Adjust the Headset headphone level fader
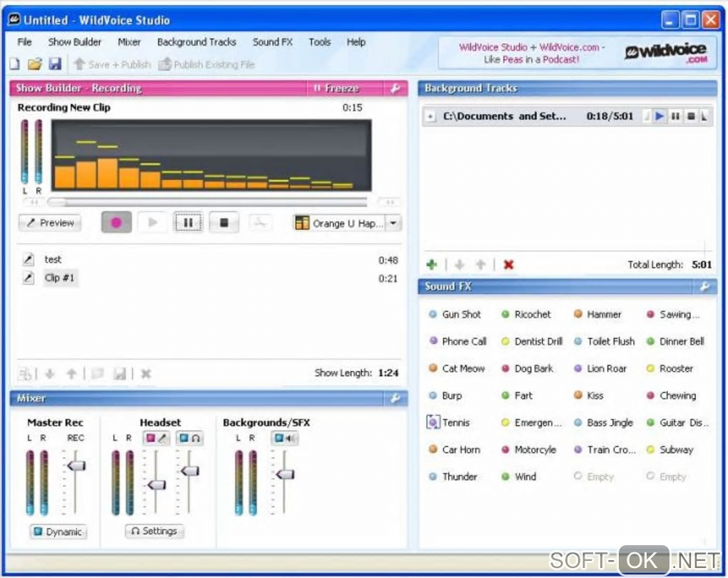This screenshot has width=728, height=578. click(190, 471)
